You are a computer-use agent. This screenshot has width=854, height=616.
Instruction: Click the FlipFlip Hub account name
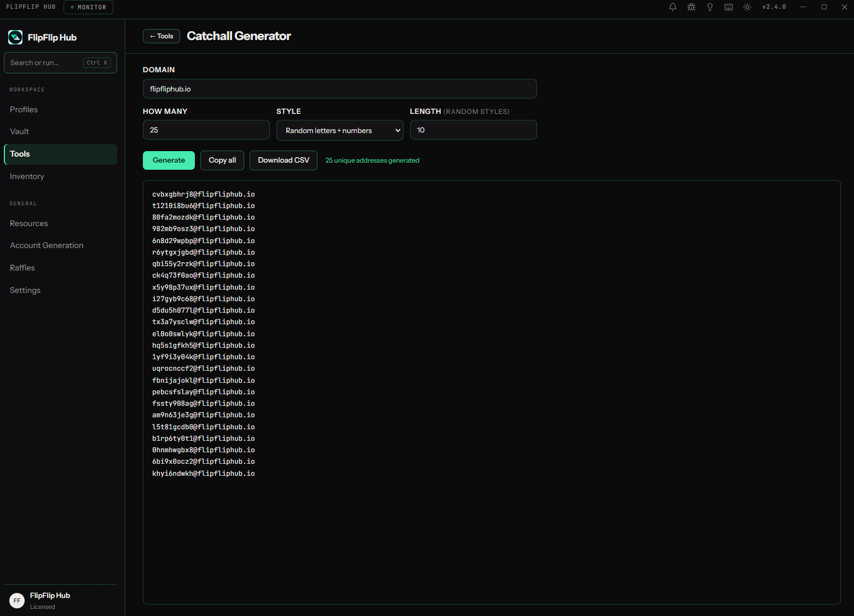pyautogui.click(x=50, y=596)
